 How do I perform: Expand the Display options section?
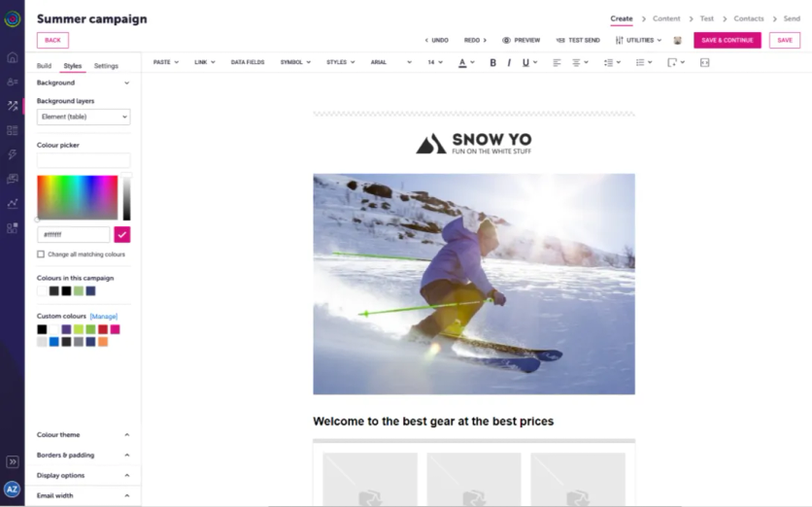point(83,475)
